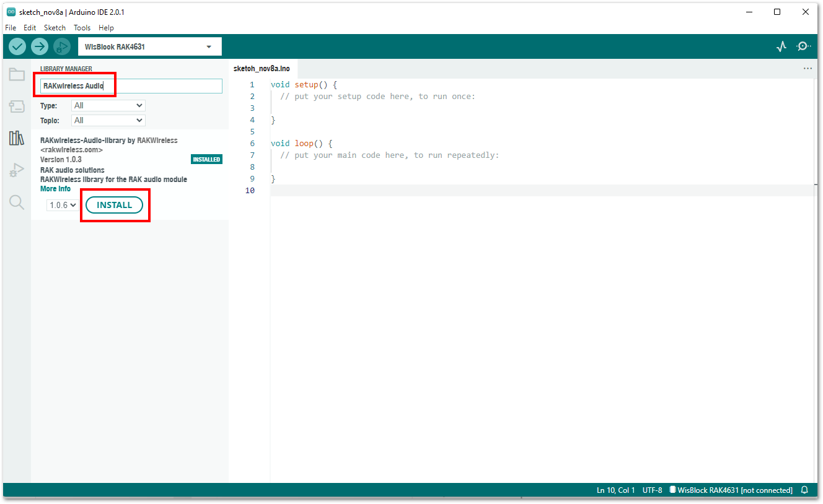The image size is (823, 504).
Task: Open the editor tab overflow menu
Action: [x=808, y=69]
